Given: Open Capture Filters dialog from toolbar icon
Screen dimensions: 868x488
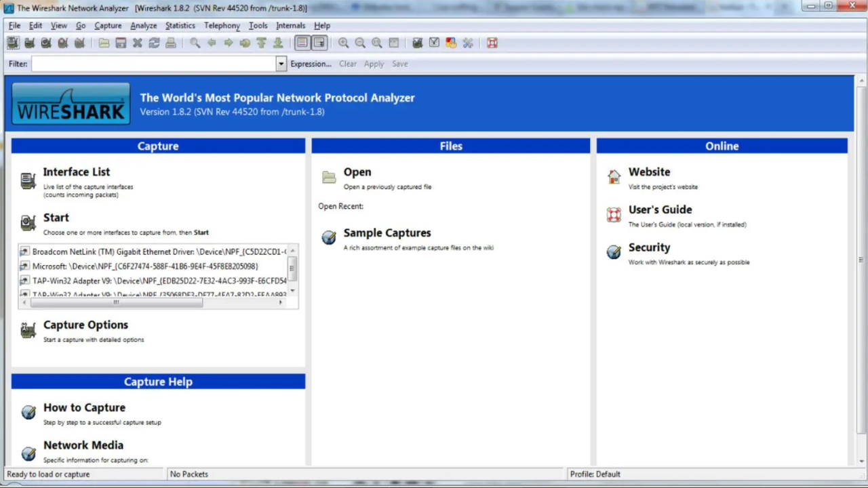Looking at the screenshot, I should click(418, 43).
